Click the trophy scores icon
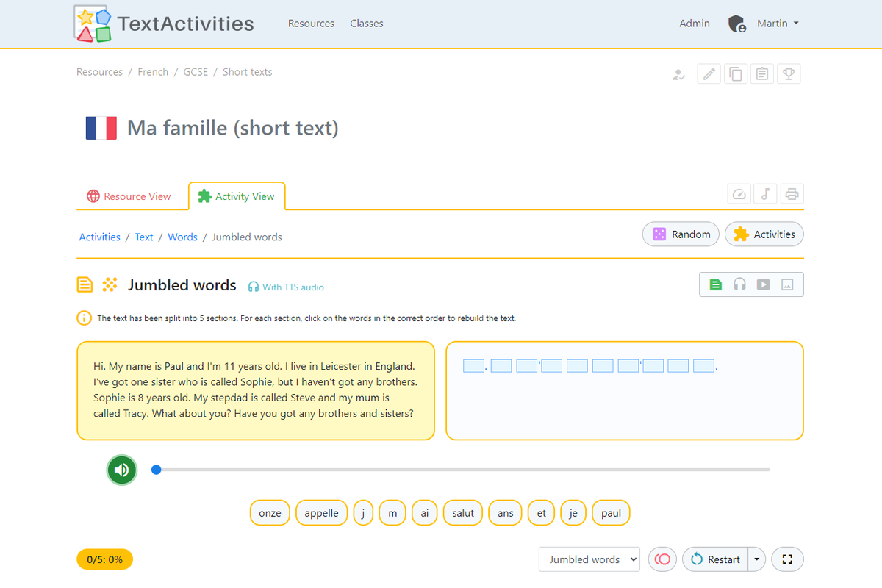This screenshot has width=882, height=588. (x=789, y=74)
